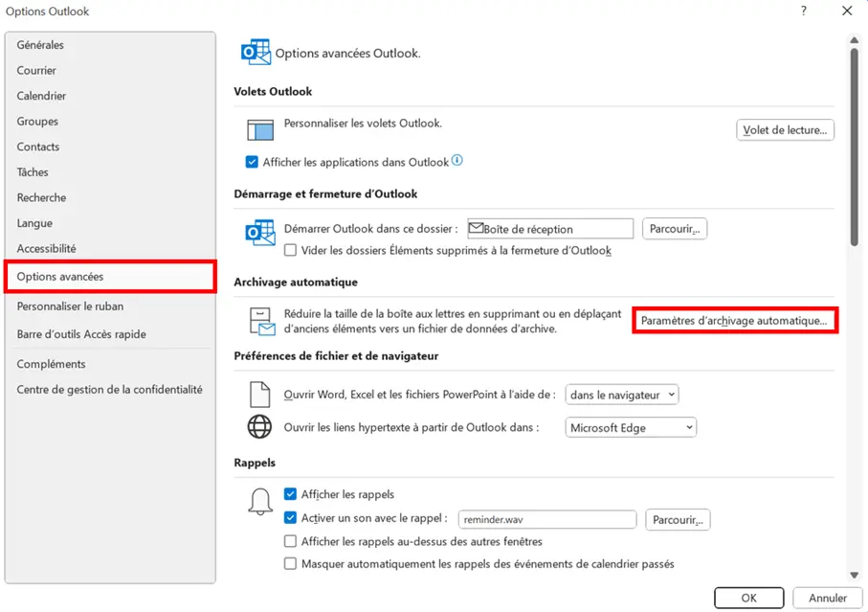Click the Outlook icon in Démarrage section
This screenshot has width=868, height=612.
(260, 233)
